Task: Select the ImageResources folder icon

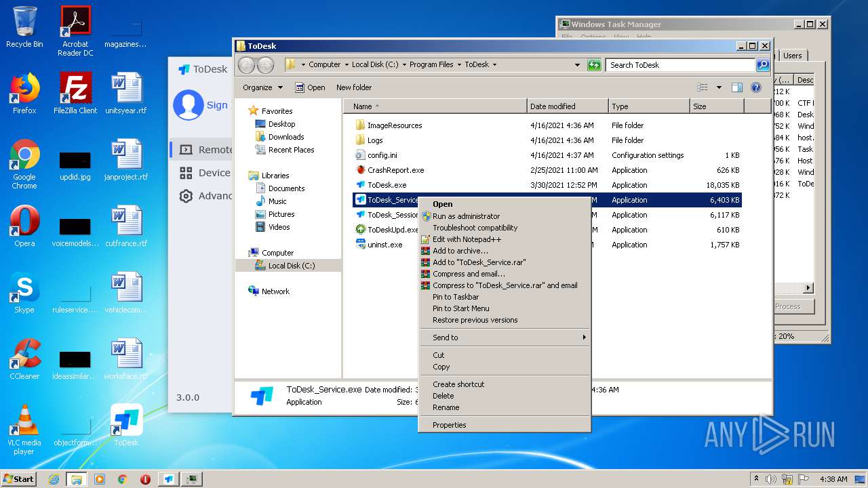Action: (x=360, y=125)
